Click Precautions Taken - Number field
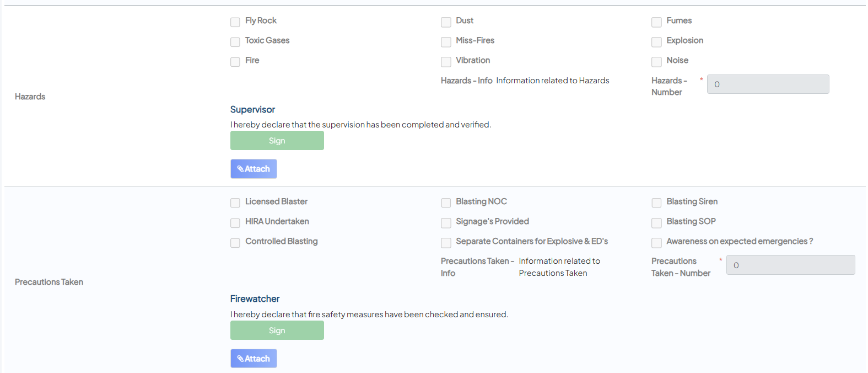868x373 pixels. point(790,265)
